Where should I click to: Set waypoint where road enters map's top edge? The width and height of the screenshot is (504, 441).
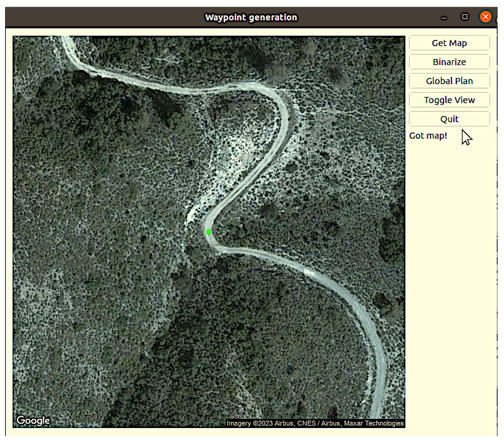coord(66,39)
